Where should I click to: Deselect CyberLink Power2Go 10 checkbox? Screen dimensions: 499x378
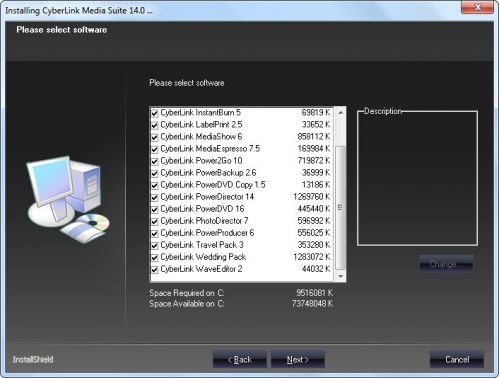[154, 161]
